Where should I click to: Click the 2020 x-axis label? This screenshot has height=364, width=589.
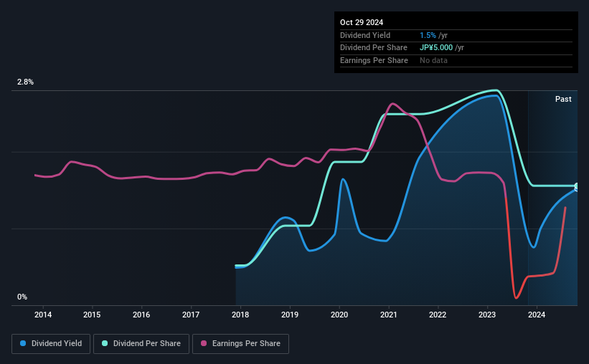click(x=339, y=315)
